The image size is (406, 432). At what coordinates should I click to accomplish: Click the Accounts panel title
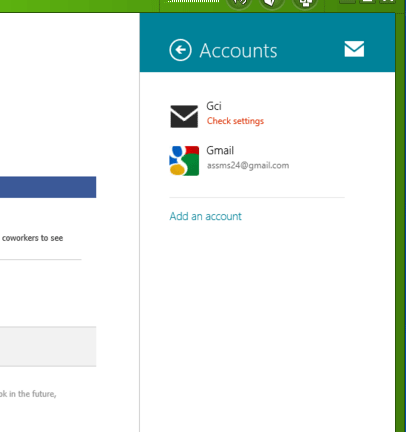(238, 51)
